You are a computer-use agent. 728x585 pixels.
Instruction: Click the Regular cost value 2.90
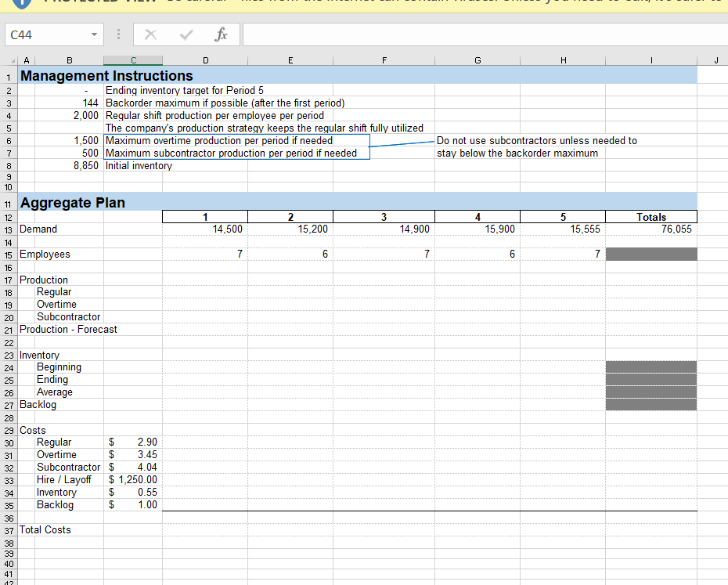(133, 442)
